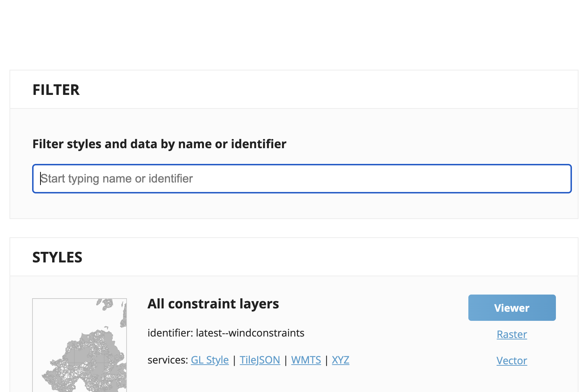Click the STYLES section heading
Image resolution: width=588 pixels, height=392 pixels.
pos(57,257)
